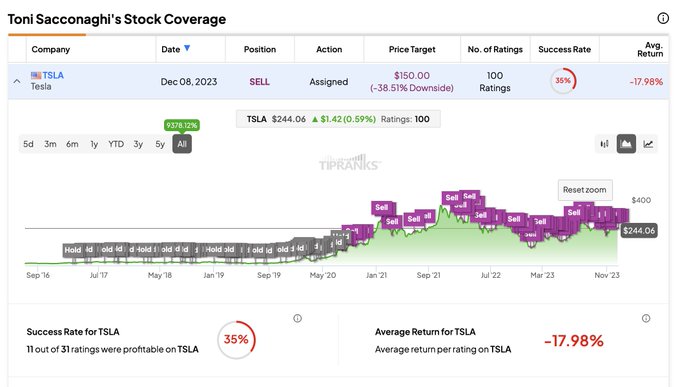Click the $244.06 current price marker

[639, 231]
